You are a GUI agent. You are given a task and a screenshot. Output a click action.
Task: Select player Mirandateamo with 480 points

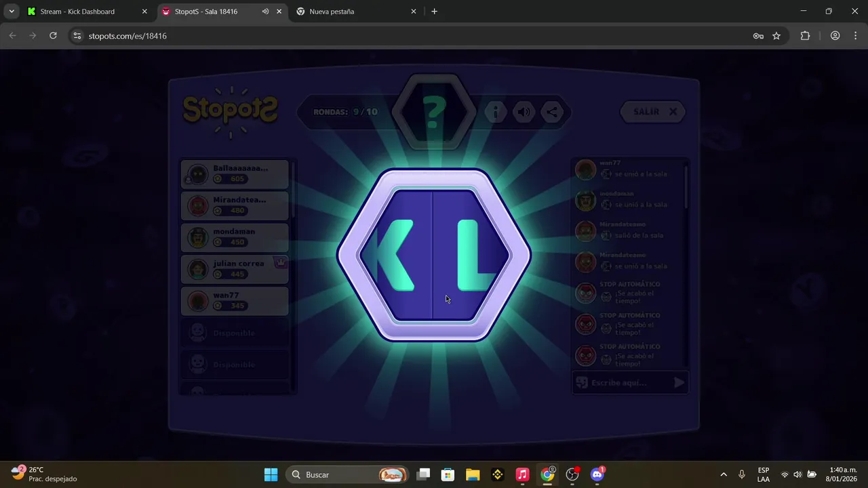[235, 205]
